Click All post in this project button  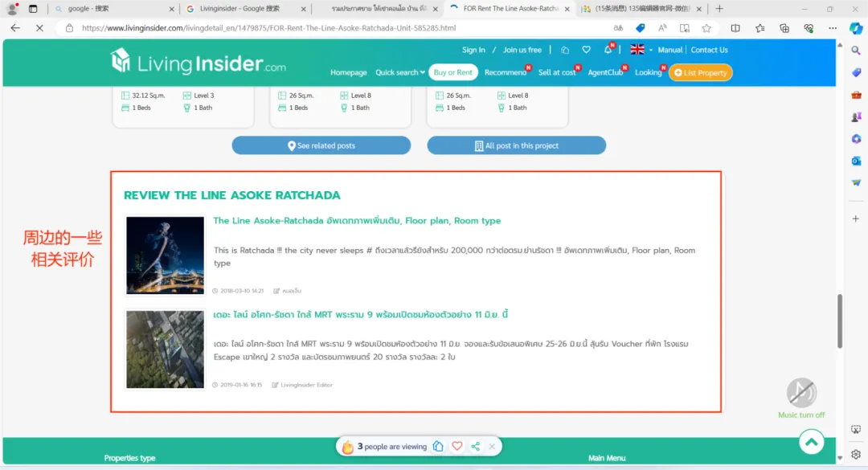tap(517, 145)
